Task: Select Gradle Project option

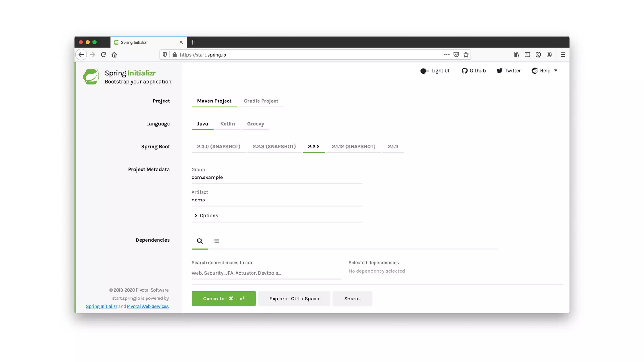Action: coord(261,101)
